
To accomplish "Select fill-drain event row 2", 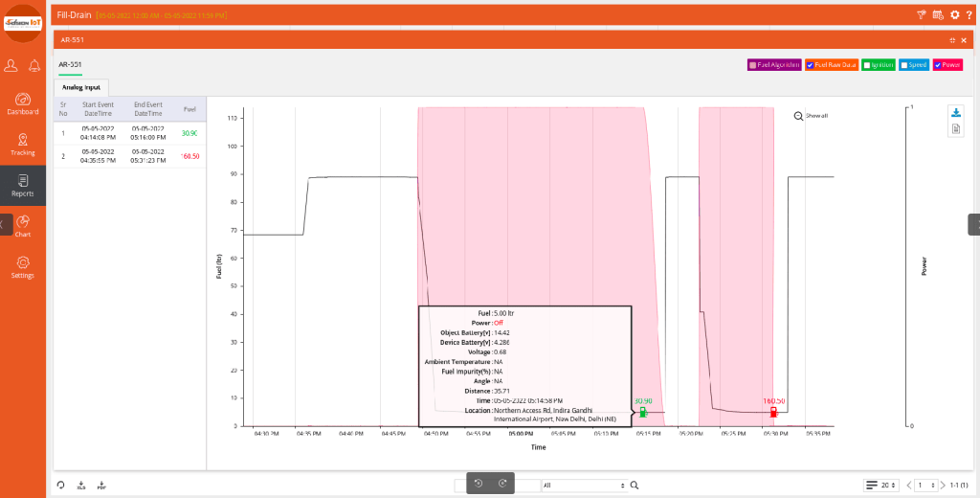I will pos(129,156).
